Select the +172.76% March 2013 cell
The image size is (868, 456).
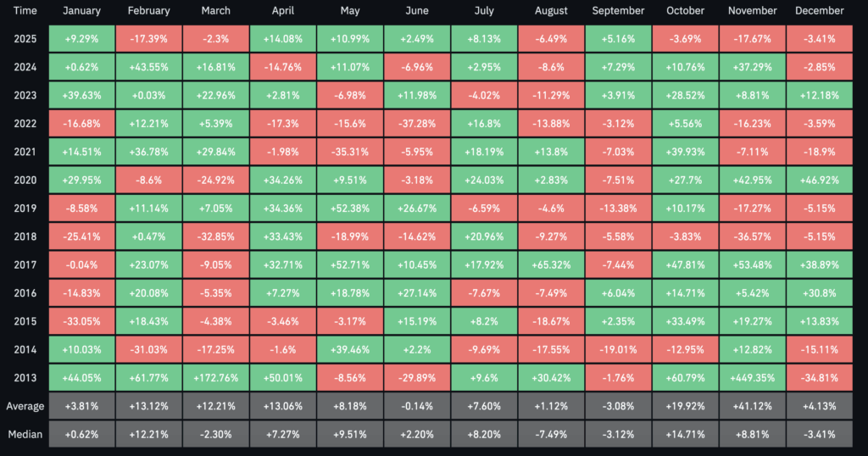(215, 377)
